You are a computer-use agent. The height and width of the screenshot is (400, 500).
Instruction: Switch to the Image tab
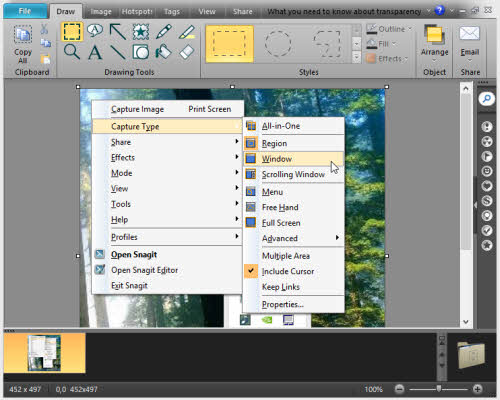[101, 12]
